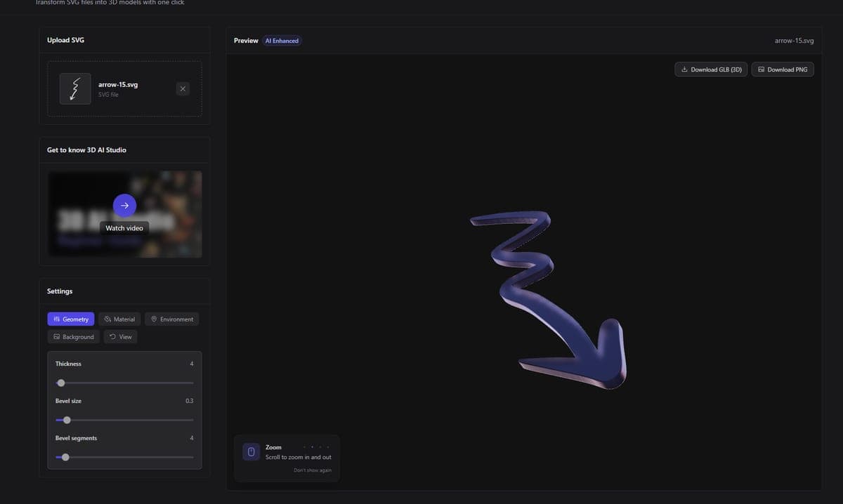
Task: Adjust the Thickness slider handle
Action: (x=61, y=383)
